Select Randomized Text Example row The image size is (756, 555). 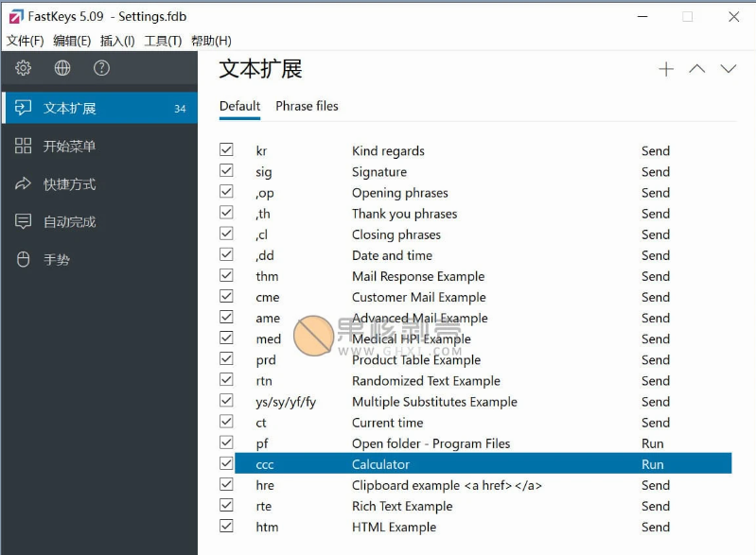[x=483, y=381]
